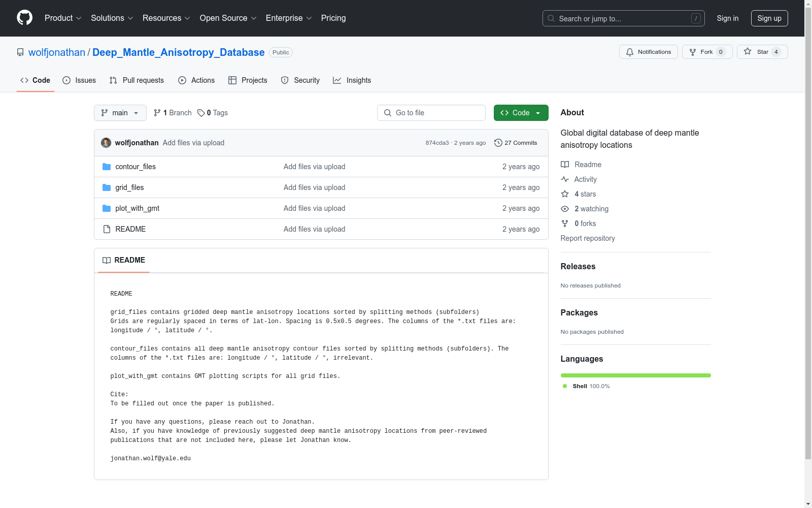Click the pulse icon next to Activity
812x508 pixels.
pyautogui.click(x=565, y=179)
